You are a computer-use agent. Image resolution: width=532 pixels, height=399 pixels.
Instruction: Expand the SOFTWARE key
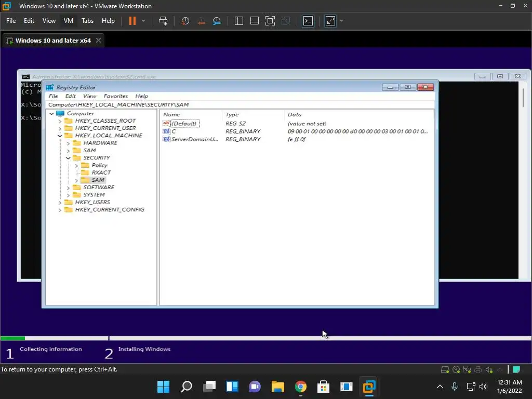pyautogui.click(x=68, y=188)
